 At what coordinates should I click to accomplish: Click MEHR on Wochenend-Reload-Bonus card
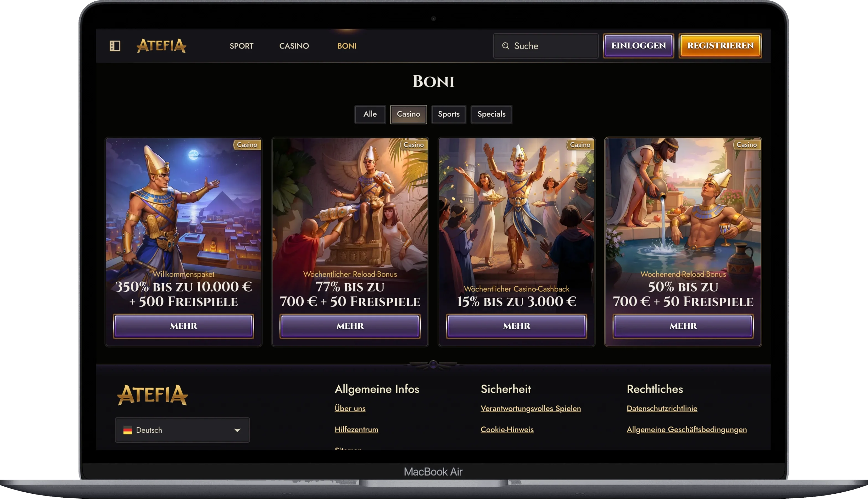pyautogui.click(x=683, y=326)
